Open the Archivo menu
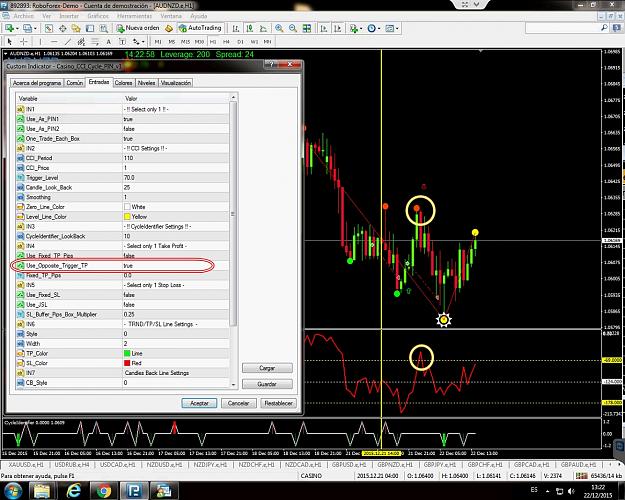This screenshot has height=500, width=625. coord(24,16)
